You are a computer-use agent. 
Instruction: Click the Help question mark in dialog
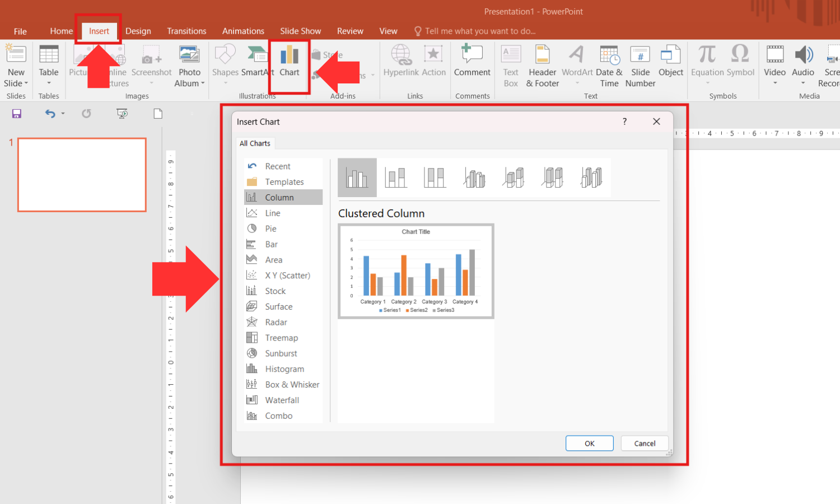click(x=625, y=122)
